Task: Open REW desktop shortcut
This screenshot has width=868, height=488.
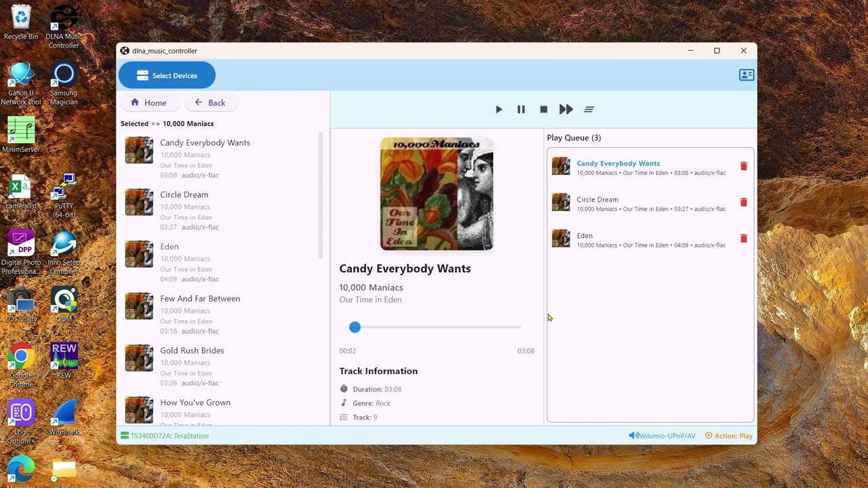Action: (x=64, y=361)
